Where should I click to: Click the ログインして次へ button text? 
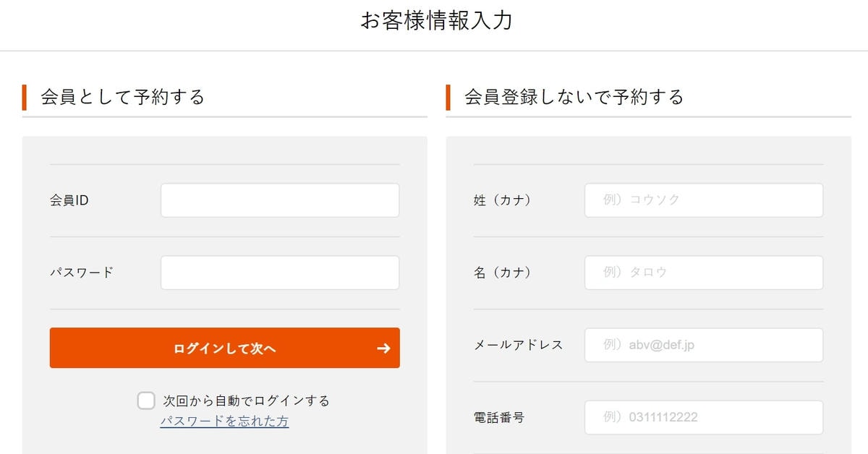224,348
